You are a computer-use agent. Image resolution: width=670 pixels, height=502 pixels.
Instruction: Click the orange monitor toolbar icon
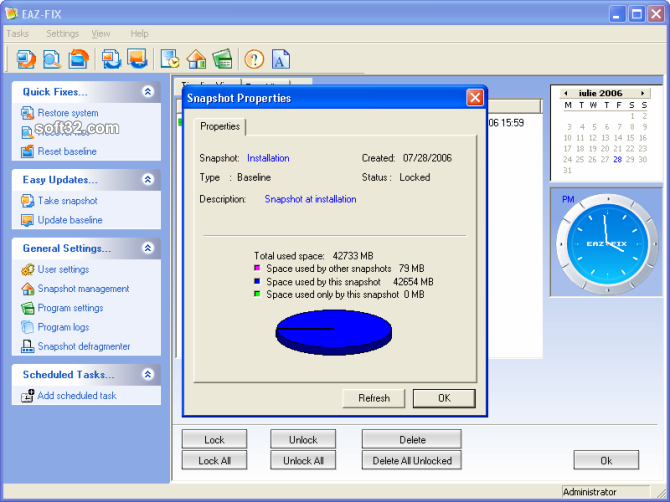(x=137, y=59)
